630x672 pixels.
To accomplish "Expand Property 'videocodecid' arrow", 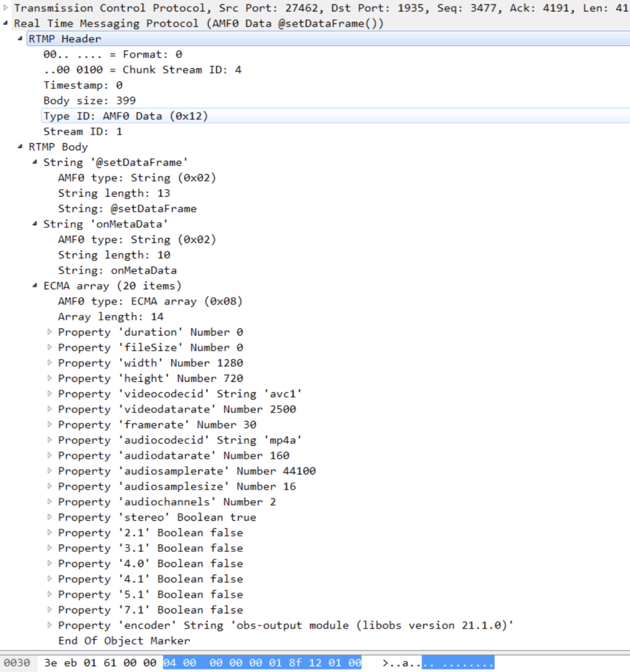I will point(50,394).
